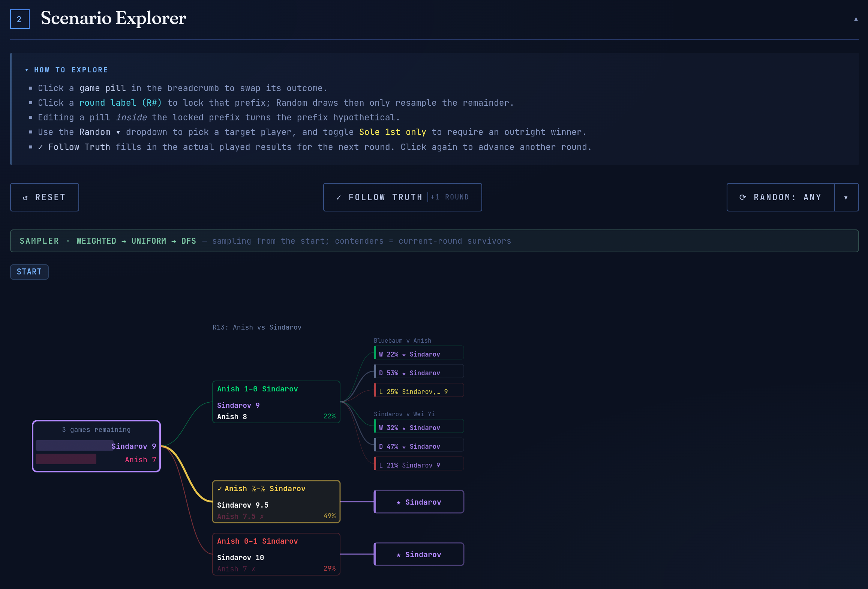
Task: Click Sindarov winner box after the 0–1 result
Action: 419,554
